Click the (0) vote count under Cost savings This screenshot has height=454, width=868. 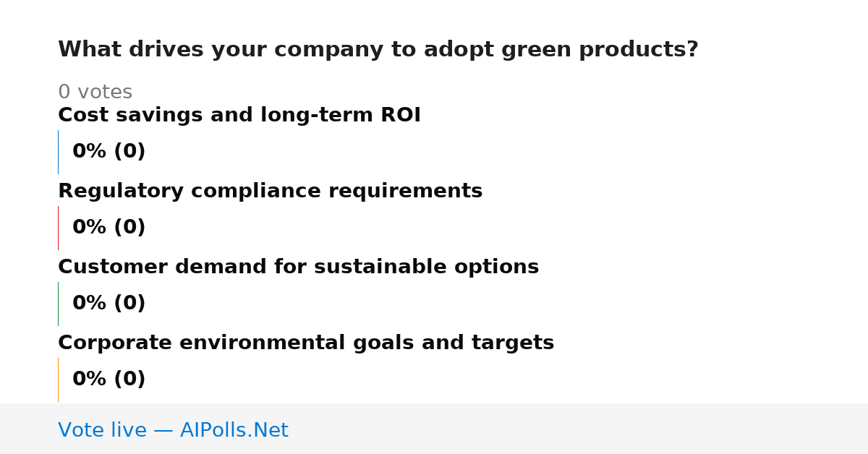[129, 152]
